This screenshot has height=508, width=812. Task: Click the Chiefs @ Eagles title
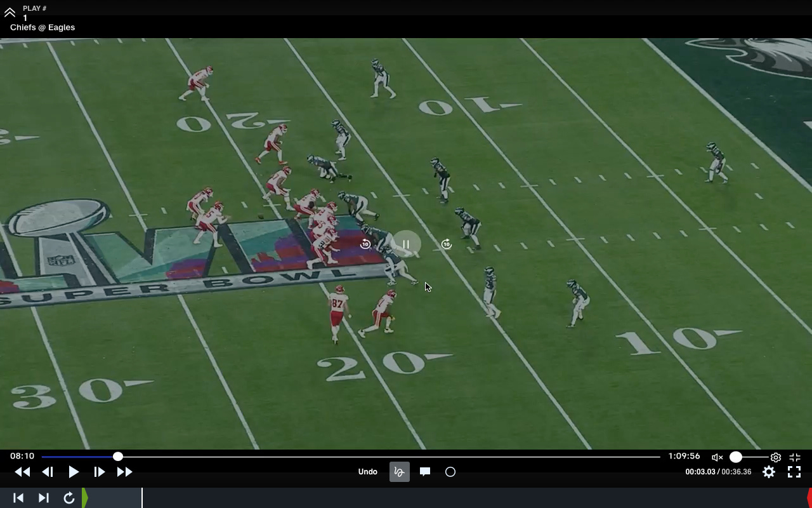43,27
